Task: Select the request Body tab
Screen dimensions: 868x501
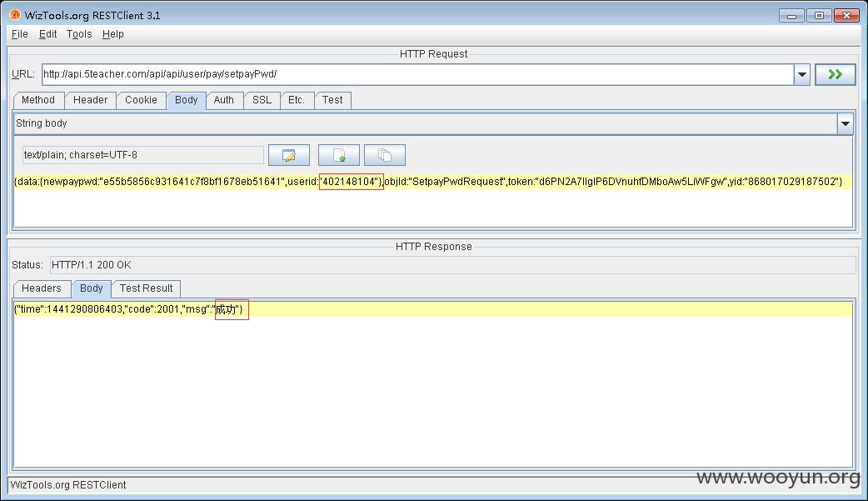Action: click(x=186, y=100)
